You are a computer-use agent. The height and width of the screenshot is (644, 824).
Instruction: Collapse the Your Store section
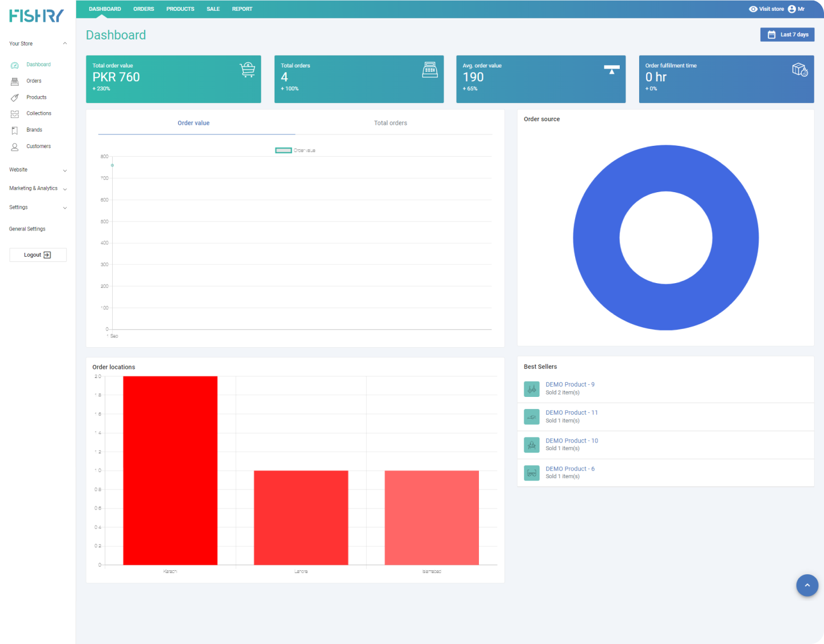coord(65,43)
